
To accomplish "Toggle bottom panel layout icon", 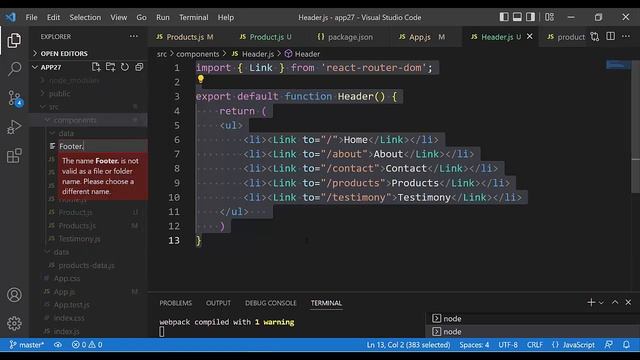I will (x=517, y=17).
